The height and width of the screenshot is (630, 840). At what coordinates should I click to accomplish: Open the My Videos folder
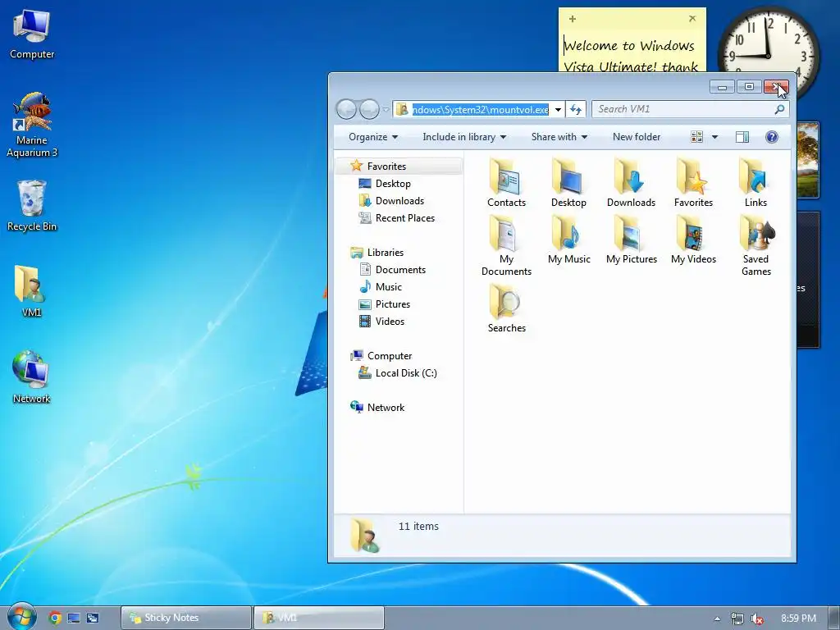693,240
